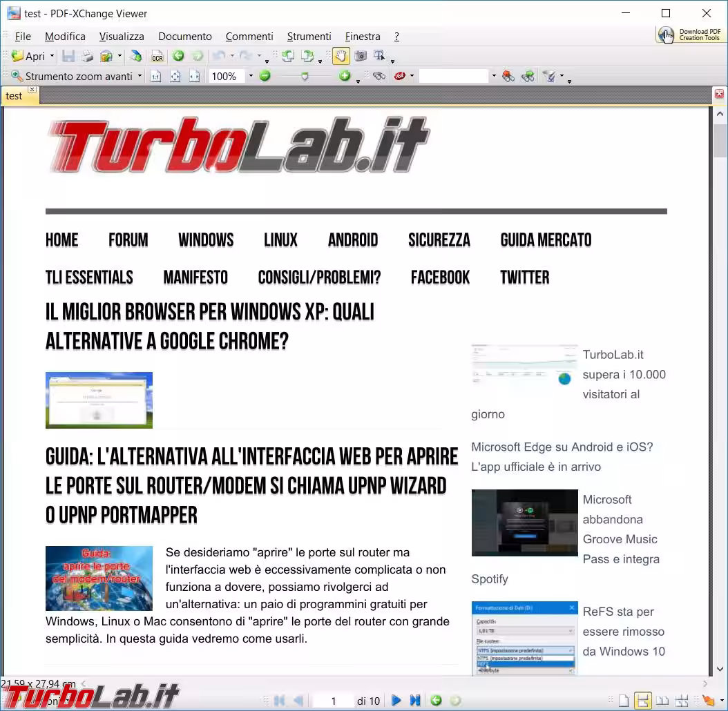This screenshot has height=711, width=728.
Task: Run OCR on the page
Action: tap(157, 56)
